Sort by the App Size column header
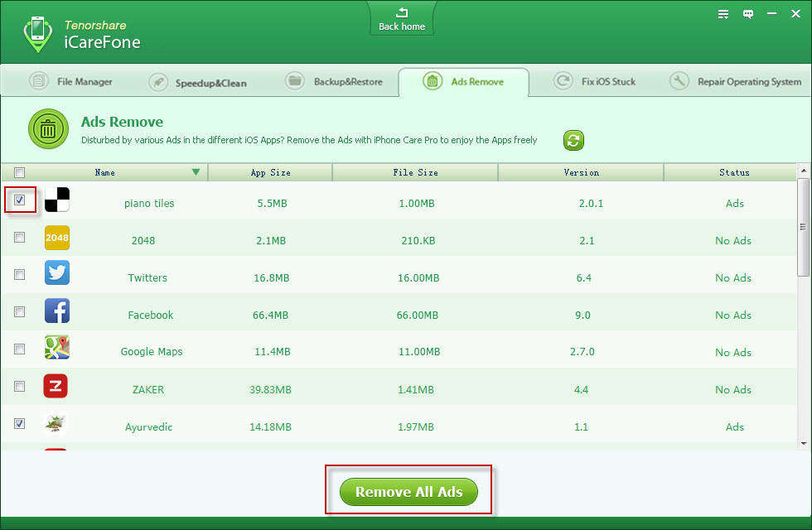Viewport: 812px width, 530px height. point(270,172)
